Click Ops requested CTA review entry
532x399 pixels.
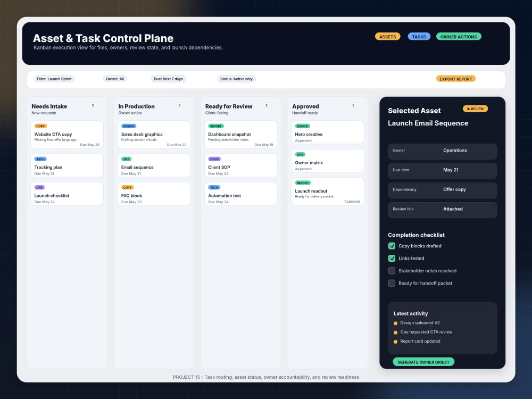[x=423, y=332]
